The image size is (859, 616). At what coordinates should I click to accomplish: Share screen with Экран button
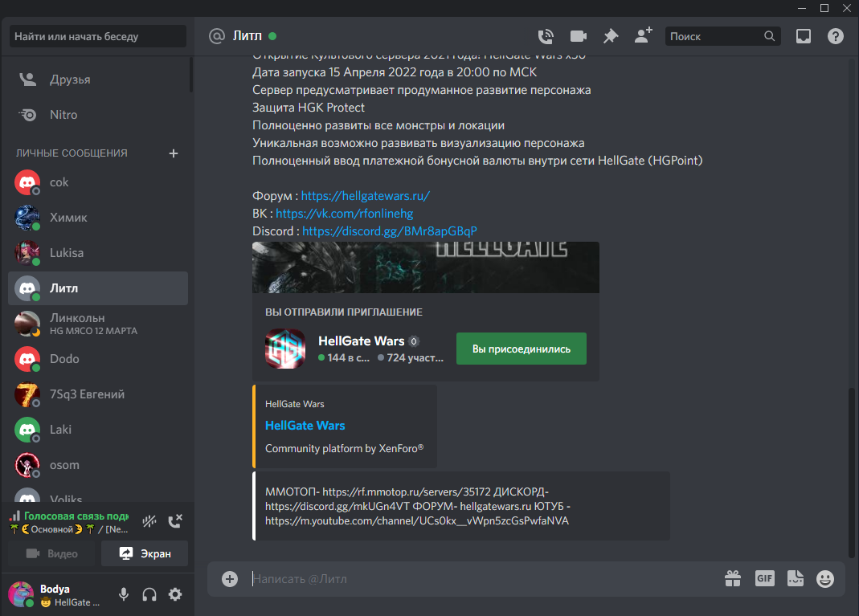(x=145, y=553)
